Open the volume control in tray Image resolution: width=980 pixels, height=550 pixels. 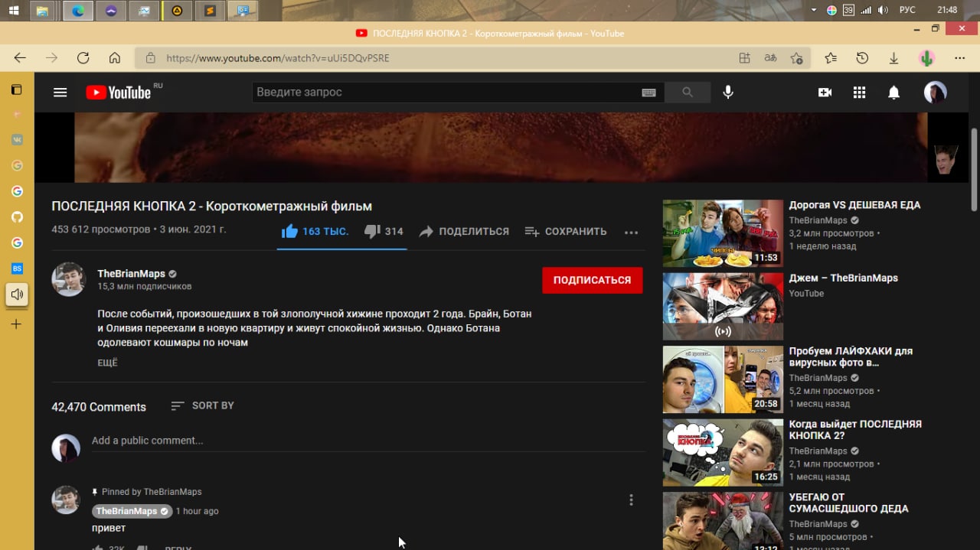coord(884,10)
